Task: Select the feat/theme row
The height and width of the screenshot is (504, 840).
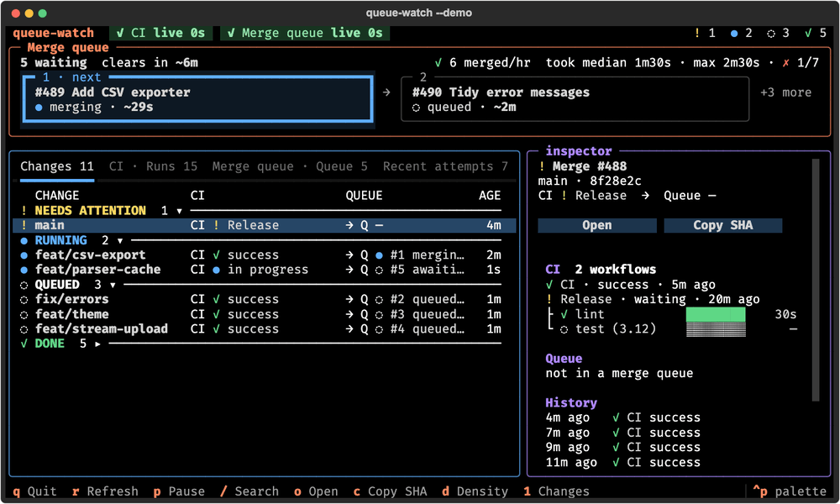Action: point(265,314)
